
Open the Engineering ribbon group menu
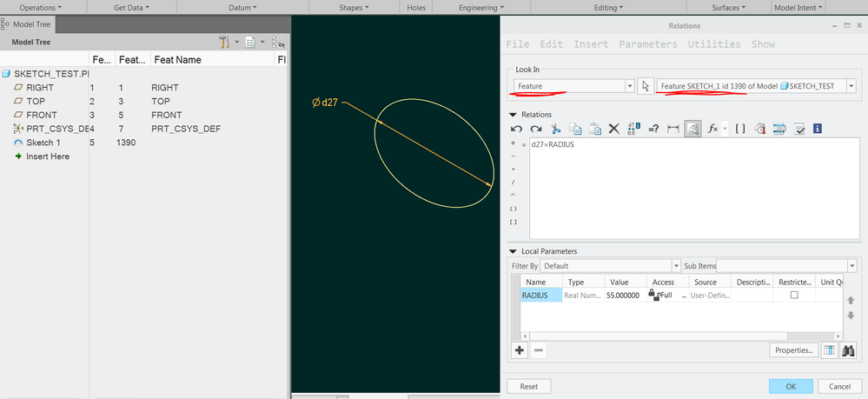click(481, 8)
